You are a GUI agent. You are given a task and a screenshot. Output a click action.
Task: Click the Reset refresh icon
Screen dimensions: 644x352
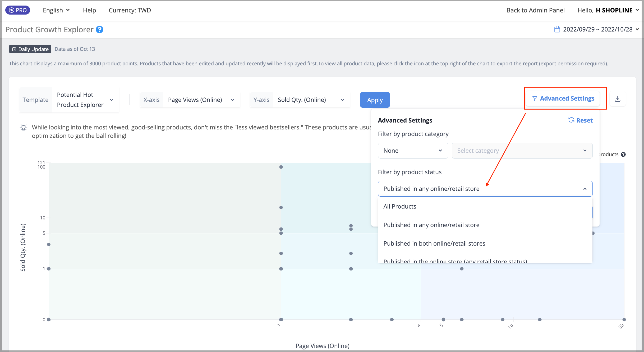coord(571,120)
